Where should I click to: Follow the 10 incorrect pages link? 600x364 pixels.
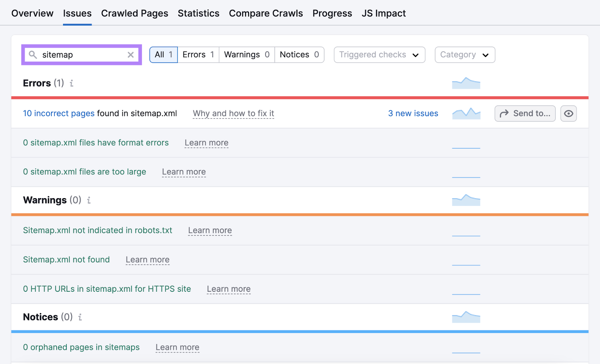click(x=58, y=113)
